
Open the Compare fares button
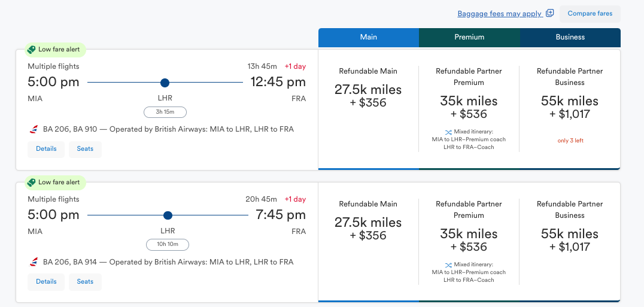click(x=590, y=14)
